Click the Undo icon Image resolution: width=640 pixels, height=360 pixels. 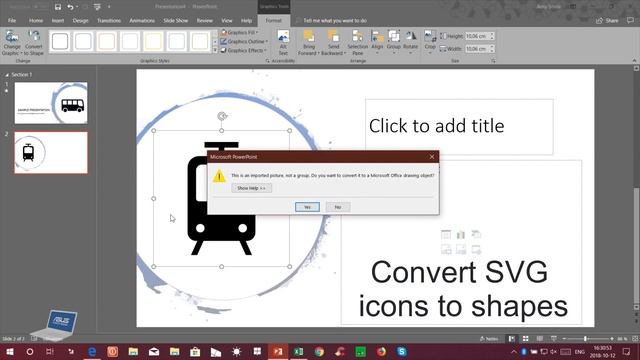pos(70,7)
